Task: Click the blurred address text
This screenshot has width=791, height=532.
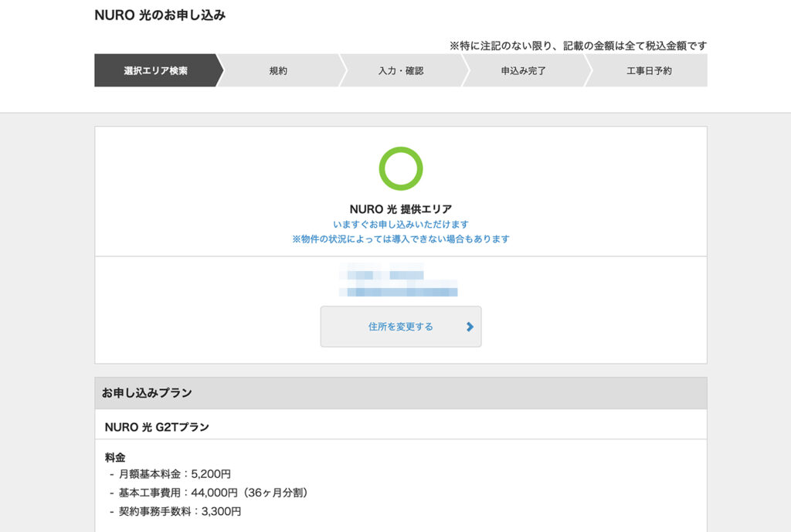Action: pos(399,280)
